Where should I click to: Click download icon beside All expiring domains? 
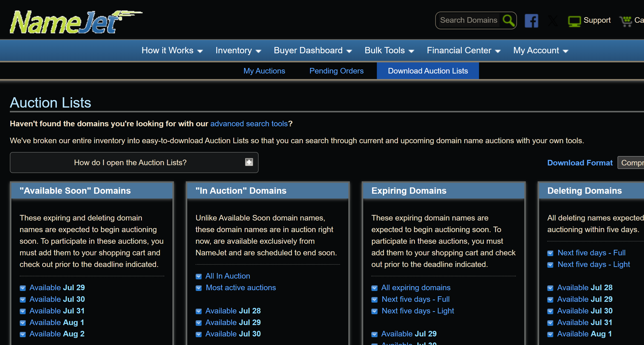coord(375,288)
